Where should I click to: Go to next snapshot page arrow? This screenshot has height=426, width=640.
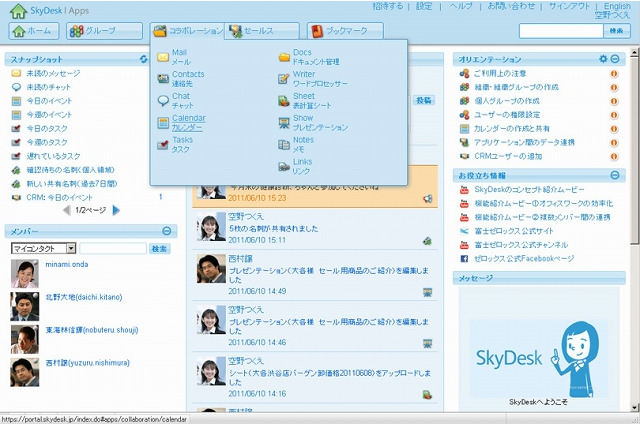click(116, 210)
